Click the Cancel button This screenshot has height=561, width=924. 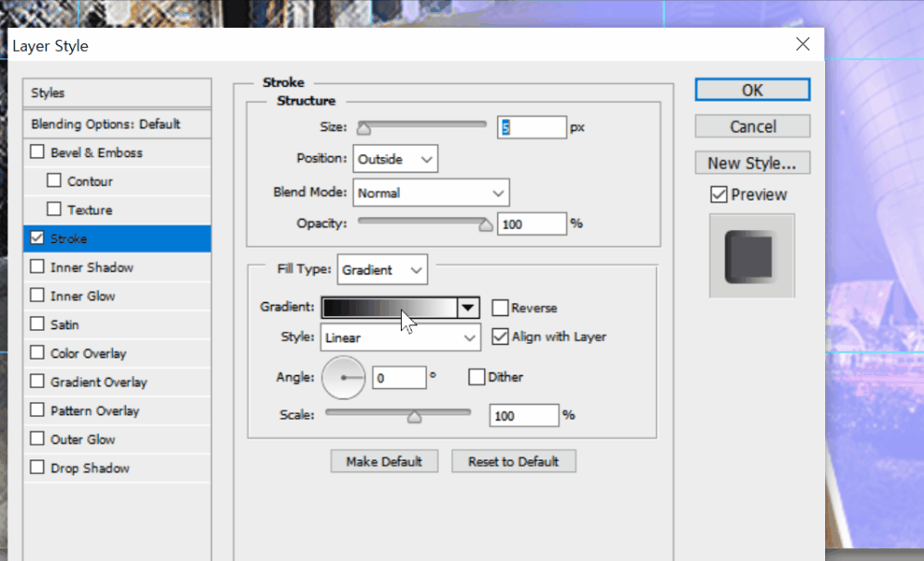point(752,126)
